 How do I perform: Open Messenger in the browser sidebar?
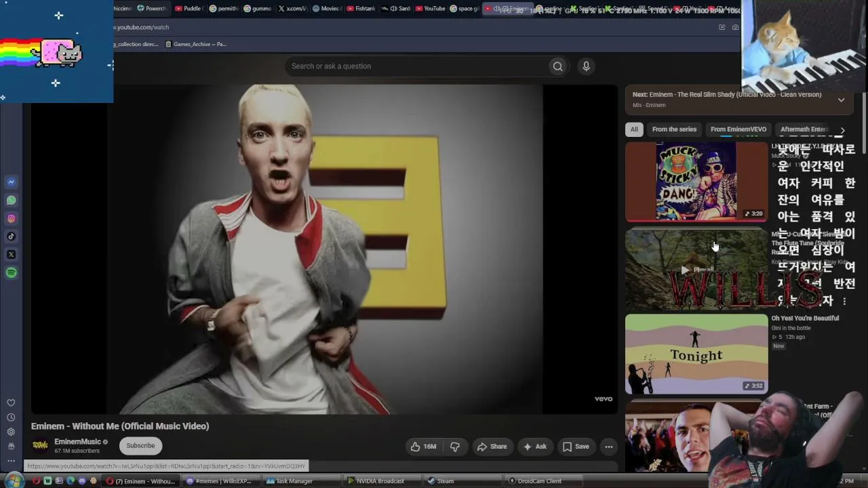pos(11,182)
